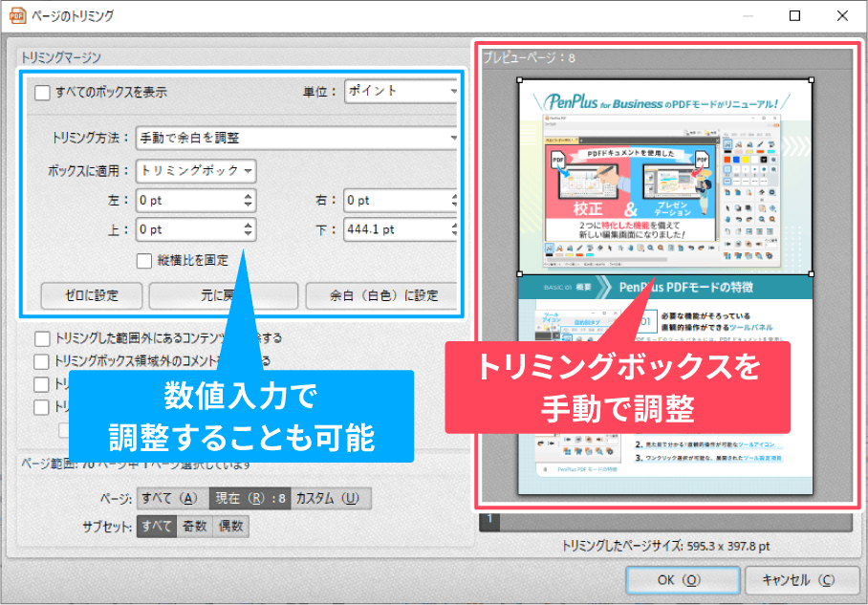868x605 pixels.
Task: Click the text トリミングしたページサイズ: 595.3 x 397.8 pt
Action: pos(666,547)
